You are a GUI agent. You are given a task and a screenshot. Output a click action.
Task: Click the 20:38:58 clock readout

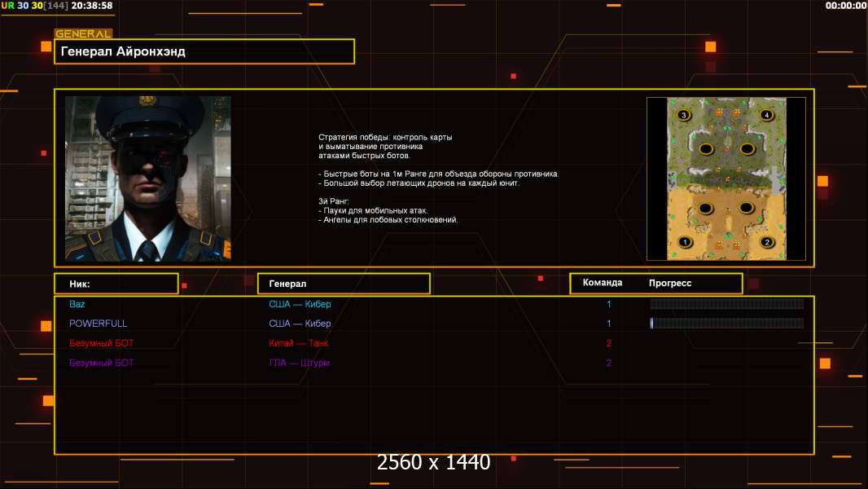coord(92,6)
